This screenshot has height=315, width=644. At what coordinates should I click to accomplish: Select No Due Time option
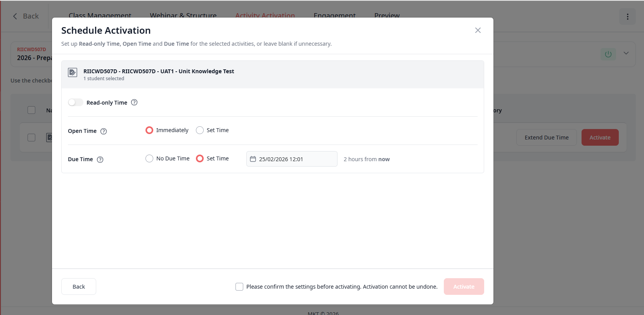tap(149, 158)
